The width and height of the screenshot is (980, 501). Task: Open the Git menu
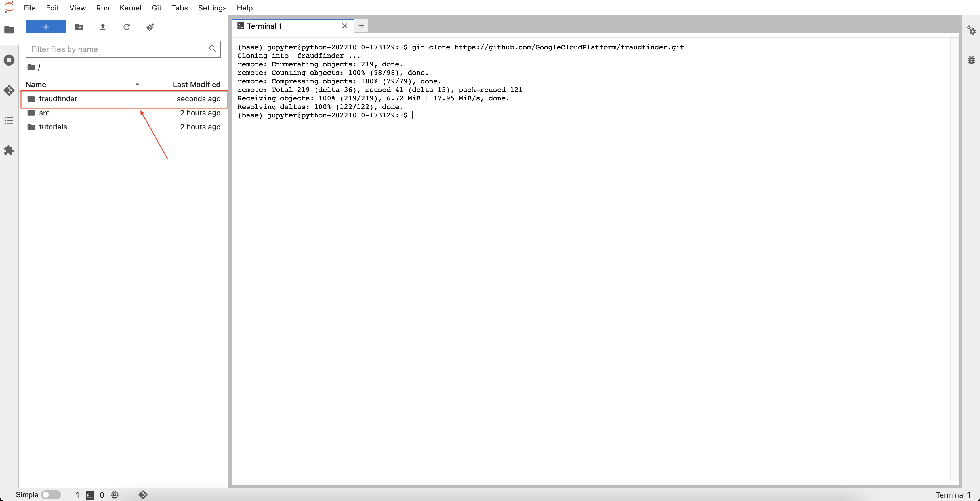point(156,8)
